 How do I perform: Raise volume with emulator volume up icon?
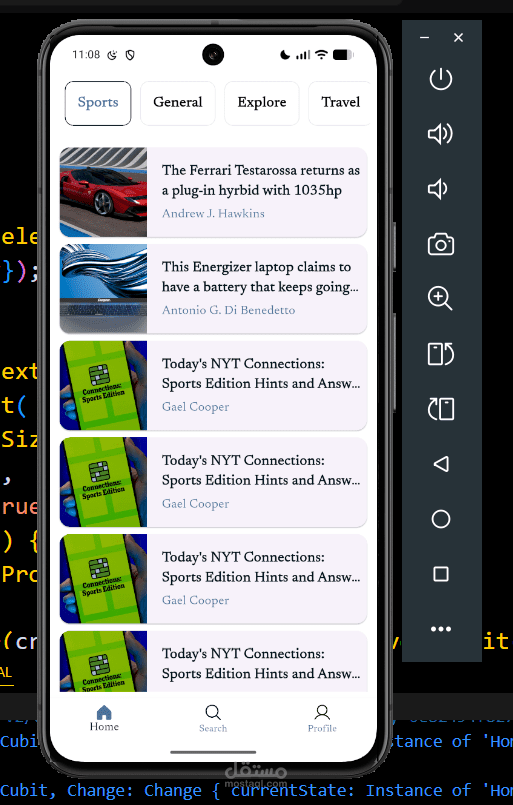[440, 134]
